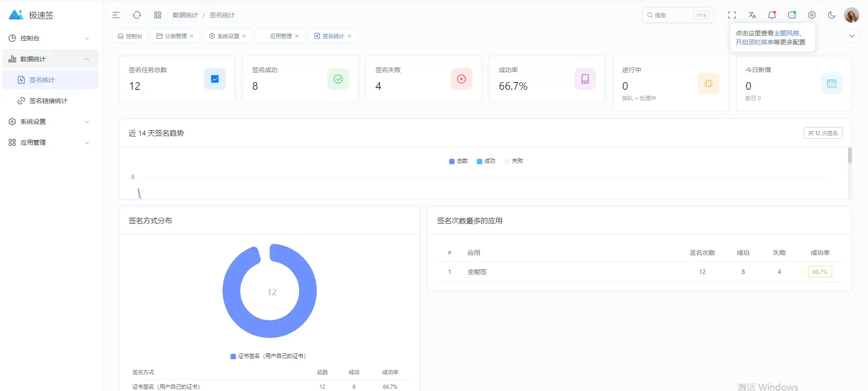Click the 开启顶栏菜单 link in tooltip
868x391 pixels.
coord(754,42)
